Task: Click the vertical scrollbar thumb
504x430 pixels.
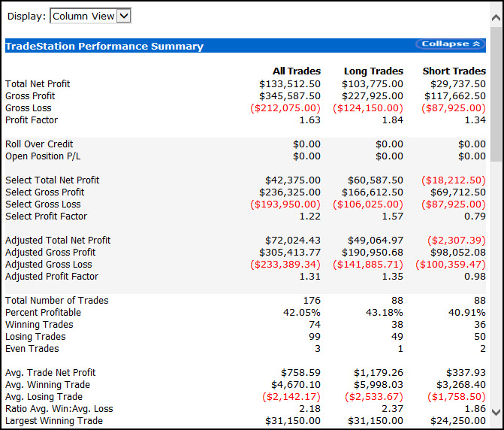Action: tap(496, 94)
